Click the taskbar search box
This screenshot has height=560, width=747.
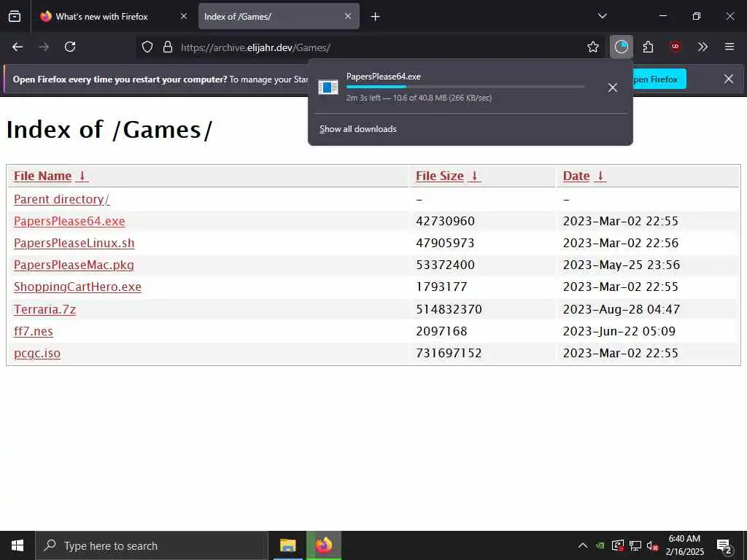click(x=152, y=545)
